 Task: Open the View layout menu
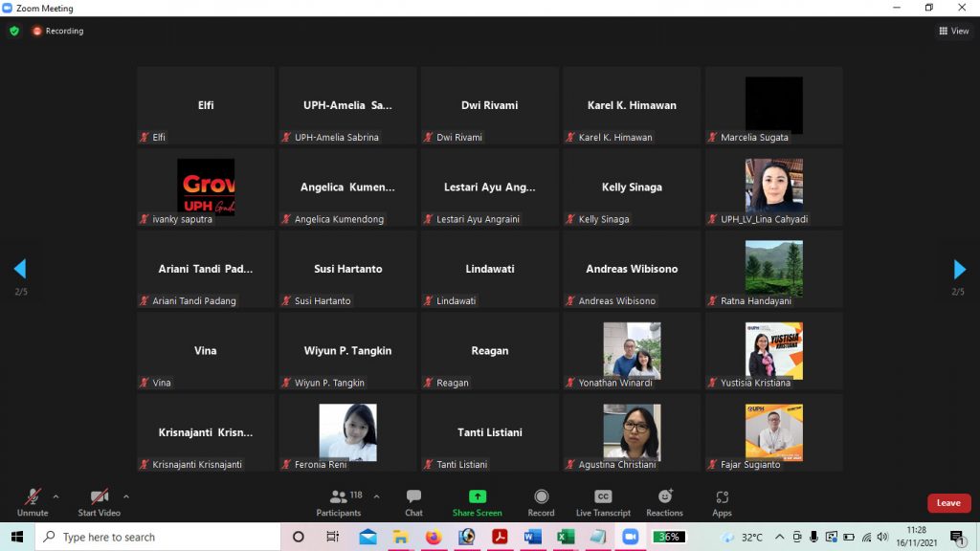(954, 31)
